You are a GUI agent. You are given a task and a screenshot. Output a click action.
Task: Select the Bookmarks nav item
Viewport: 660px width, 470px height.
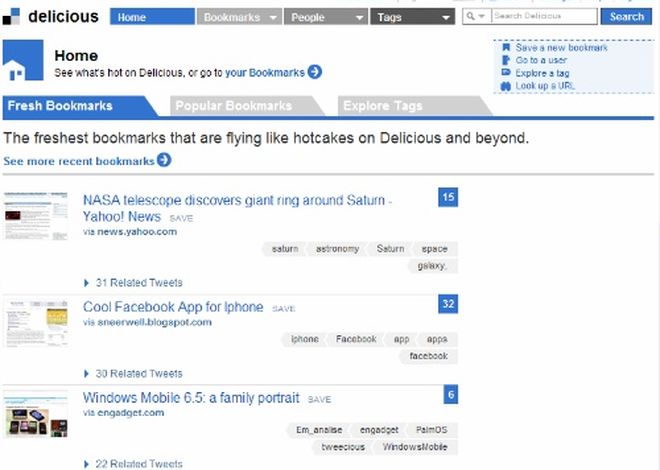coord(239,17)
